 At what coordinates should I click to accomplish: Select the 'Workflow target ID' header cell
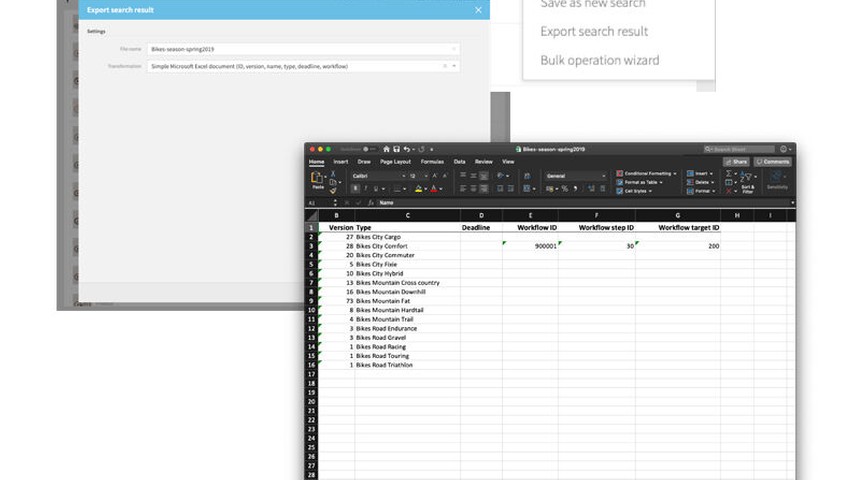(678, 228)
